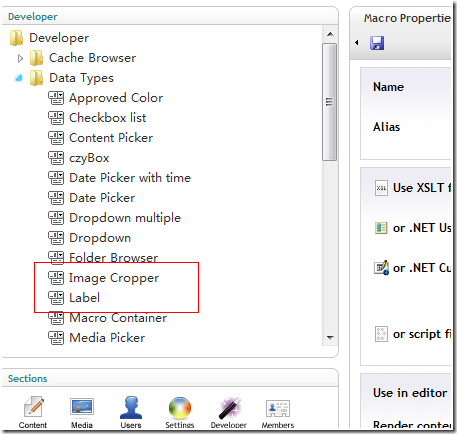Select the Cache Browser tree item
Screen dimensions: 457x434
92,58
